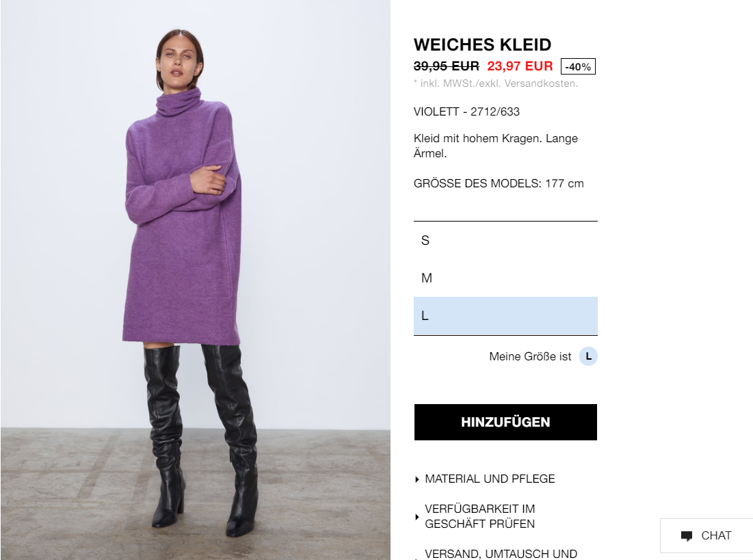Open the Meine Größe ist link
Image resolution: width=753 pixels, height=560 pixels.
[x=530, y=356]
